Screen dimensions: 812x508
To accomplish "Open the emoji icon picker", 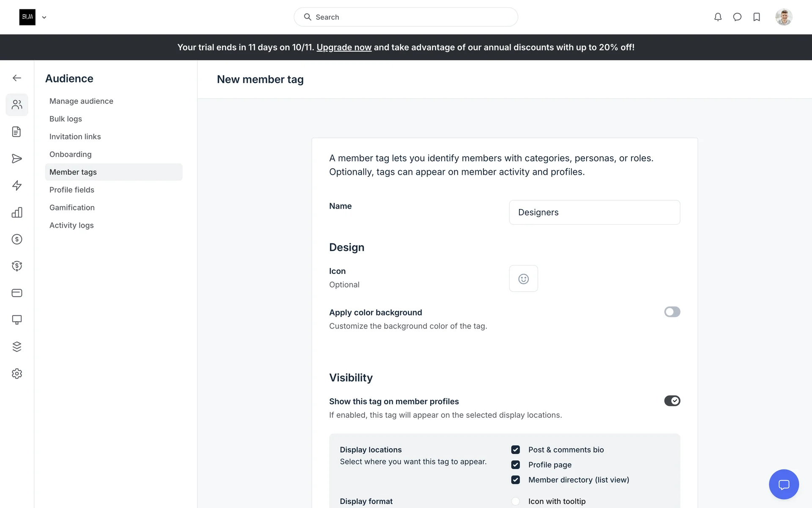I will pyautogui.click(x=523, y=279).
